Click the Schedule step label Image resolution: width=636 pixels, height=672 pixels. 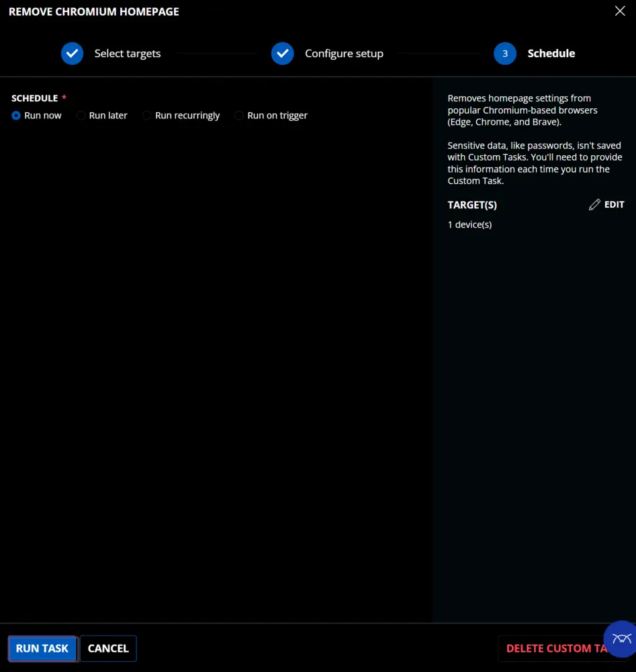pyautogui.click(x=551, y=54)
